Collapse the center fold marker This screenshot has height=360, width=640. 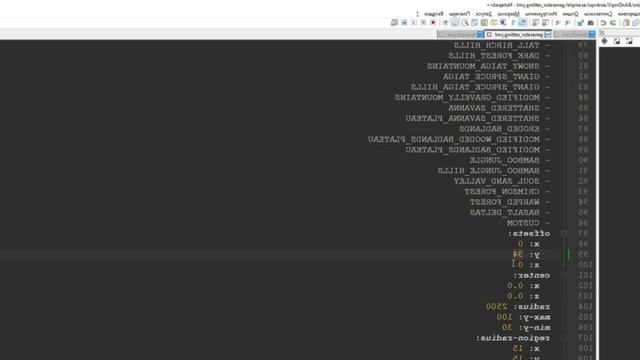click(x=564, y=276)
